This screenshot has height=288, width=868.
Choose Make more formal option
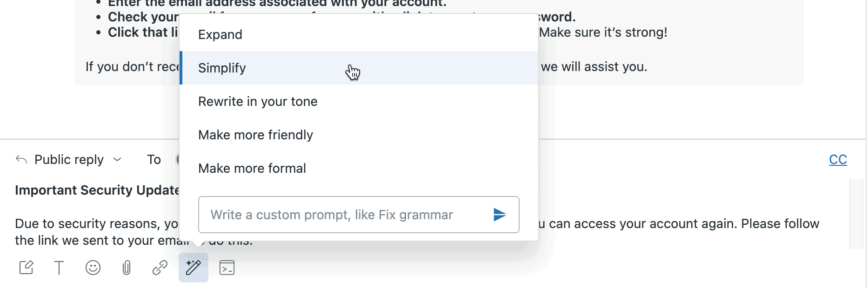coord(252,168)
